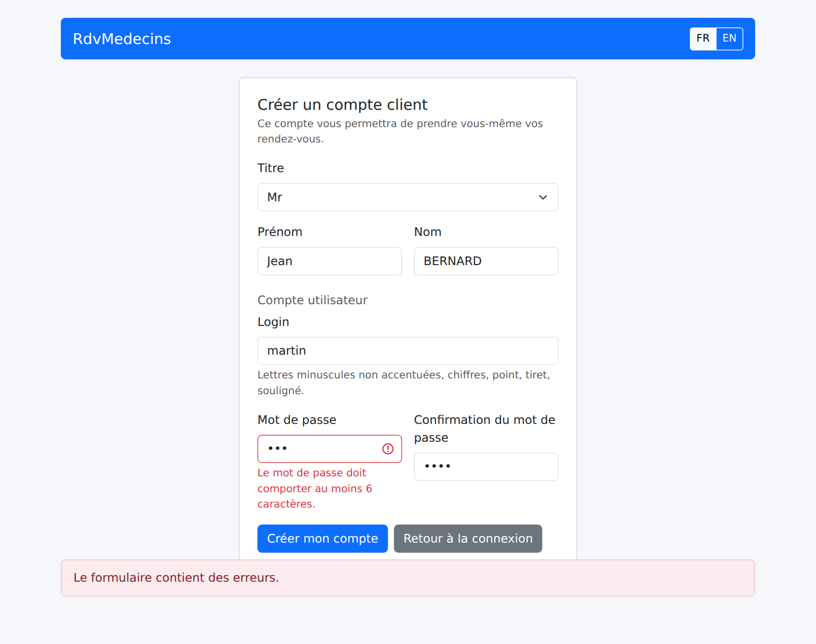Click the 'Le formulaire contient des erreurs.' alert
Viewport: 816px width, 644px height.
pyautogui.click(x=408, y=578)
